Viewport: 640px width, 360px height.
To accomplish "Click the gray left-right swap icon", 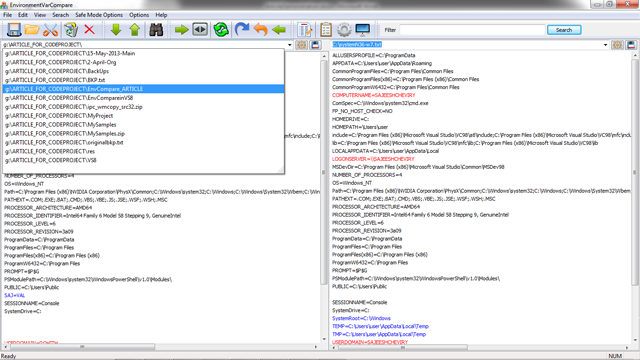I will [200, 30].
